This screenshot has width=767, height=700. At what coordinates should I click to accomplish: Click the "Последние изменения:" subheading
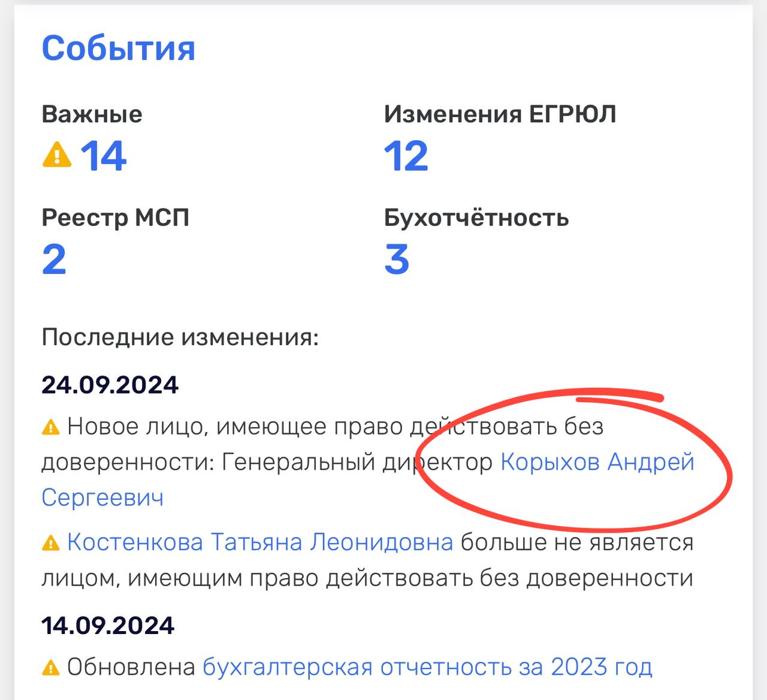point(180,337)
